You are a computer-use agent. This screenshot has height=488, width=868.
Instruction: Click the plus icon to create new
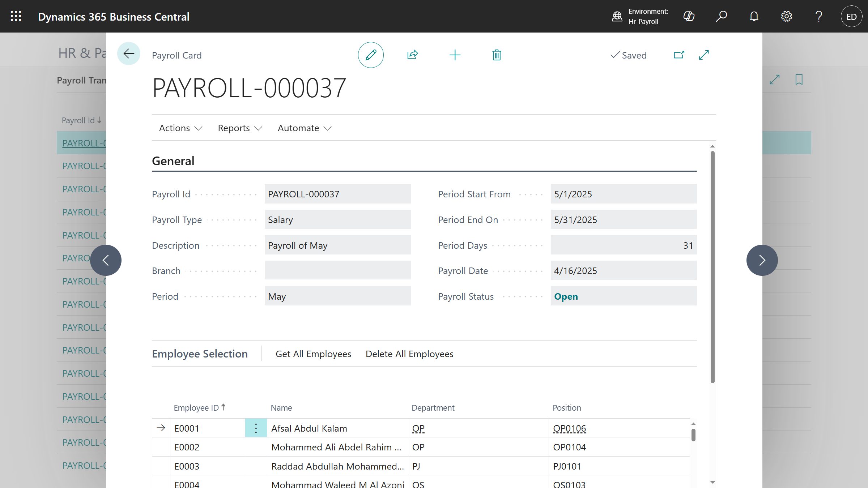coord(455,55)
